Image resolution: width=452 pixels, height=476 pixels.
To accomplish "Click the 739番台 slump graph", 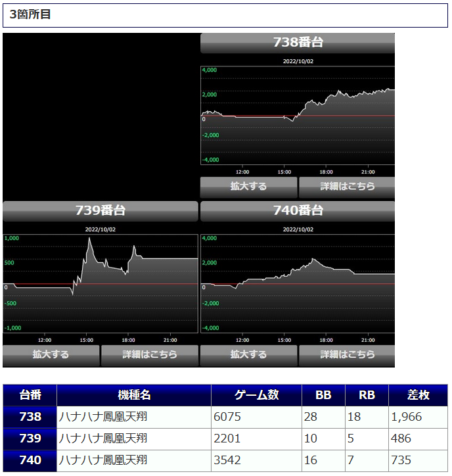I will (101, 283).
